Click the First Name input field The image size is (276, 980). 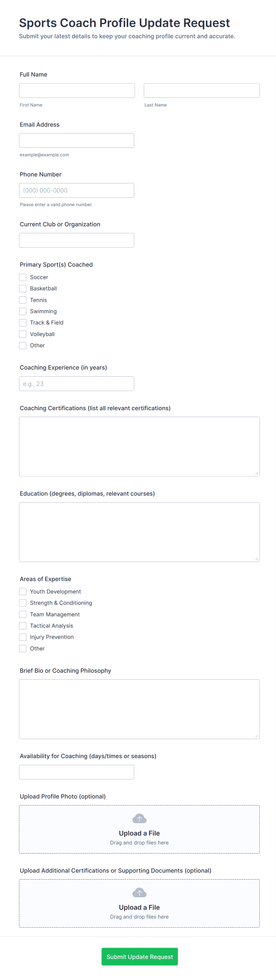pyautogui.click(x=77, y=90)
